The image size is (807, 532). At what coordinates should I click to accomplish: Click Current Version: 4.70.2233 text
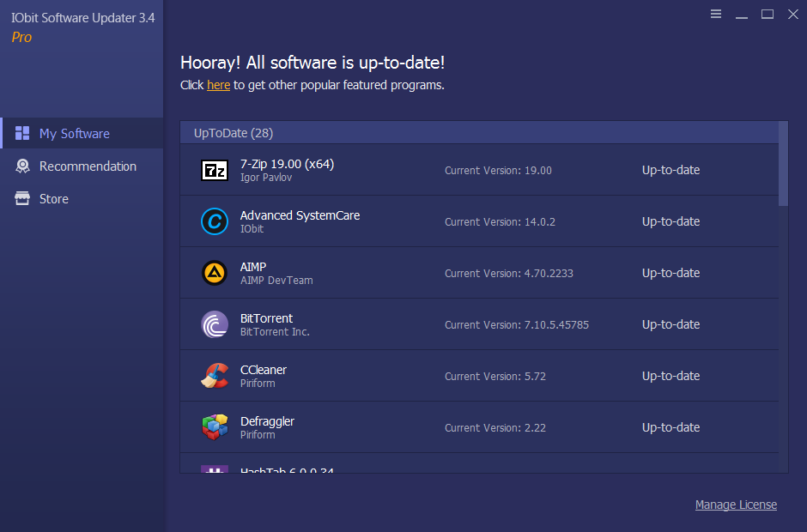[x=509, y=273]
